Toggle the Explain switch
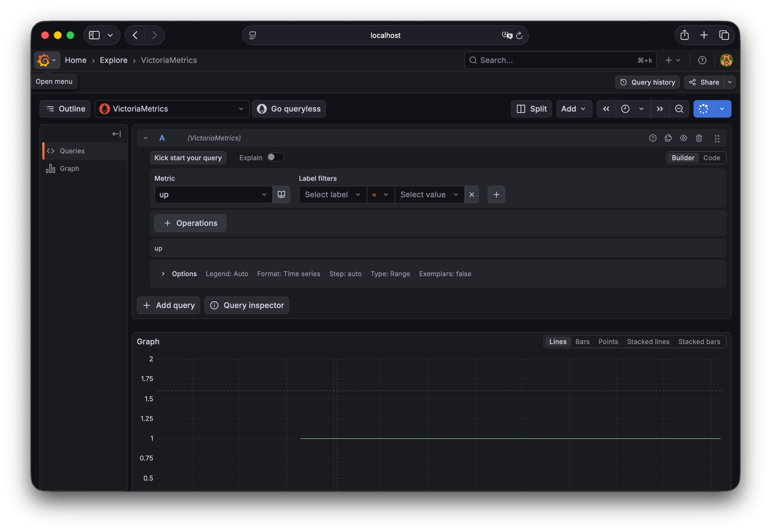The height and width of the screenshot is (532, 771). [x=275, y=157]
